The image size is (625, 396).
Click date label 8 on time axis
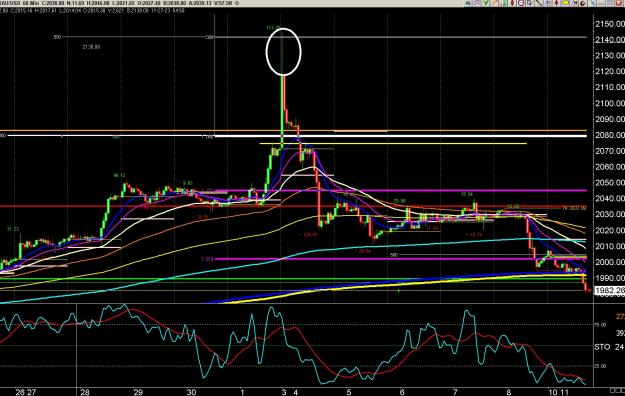point(509,392)
